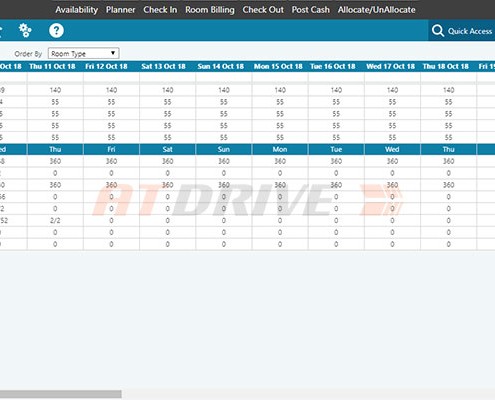
Task: Click the horizontal scrollbar thumb at bottom
Action: [61, 394]
